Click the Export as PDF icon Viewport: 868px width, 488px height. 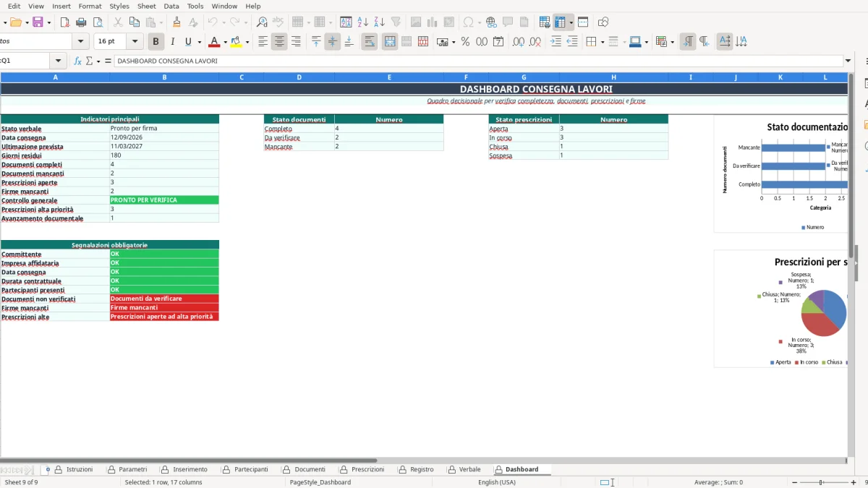click(x=65, y=22)
